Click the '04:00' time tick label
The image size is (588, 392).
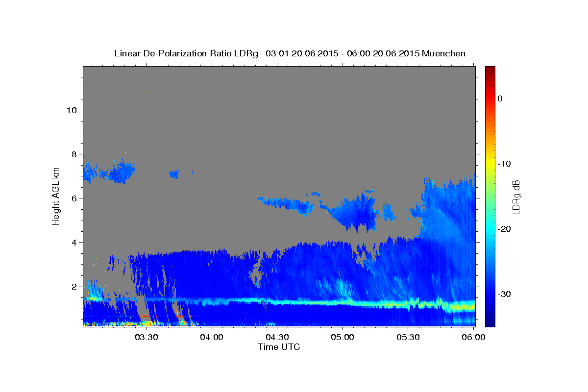pyautogui.click(x=211, y=338)
